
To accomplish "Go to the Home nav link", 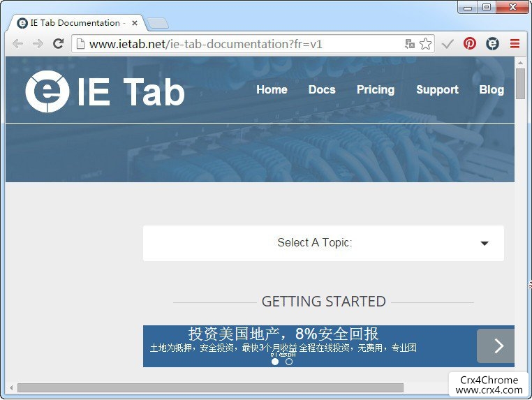I will tap(272, 89).
